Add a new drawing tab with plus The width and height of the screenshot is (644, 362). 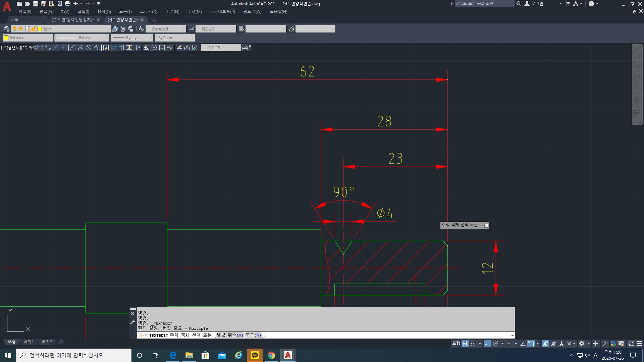[154, 20]
